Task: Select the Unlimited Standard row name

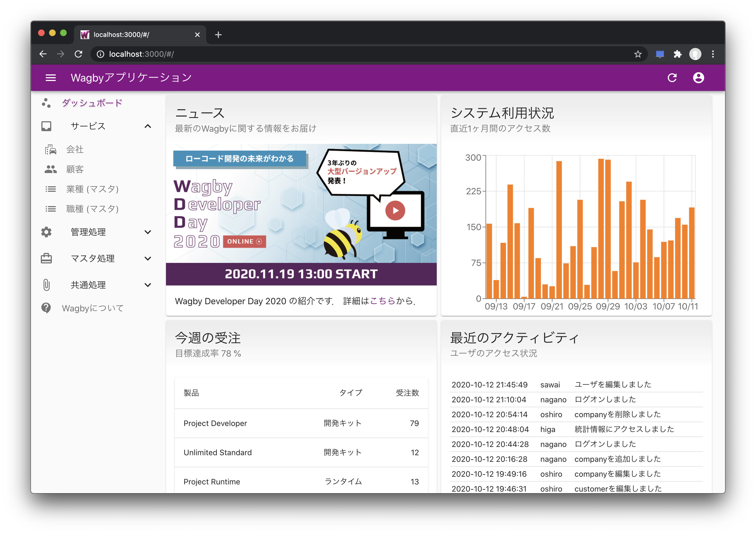Action: (217, 452)
